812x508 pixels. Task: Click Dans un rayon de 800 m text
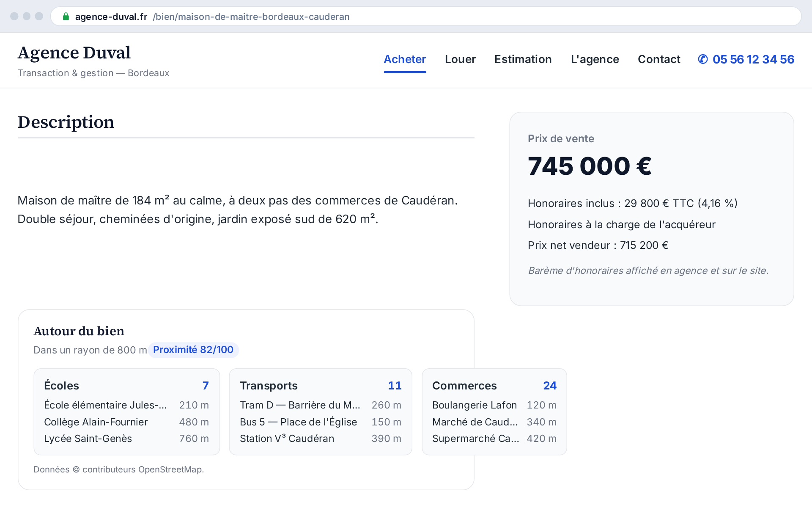pyautogui.click(x=90, y=350)
